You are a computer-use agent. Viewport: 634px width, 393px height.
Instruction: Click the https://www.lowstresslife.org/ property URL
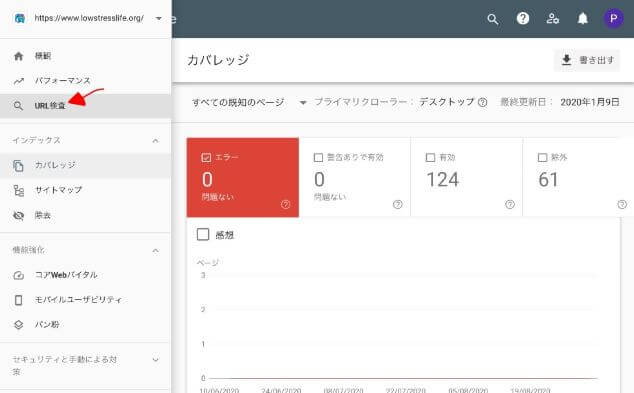(x=89, y=18)
